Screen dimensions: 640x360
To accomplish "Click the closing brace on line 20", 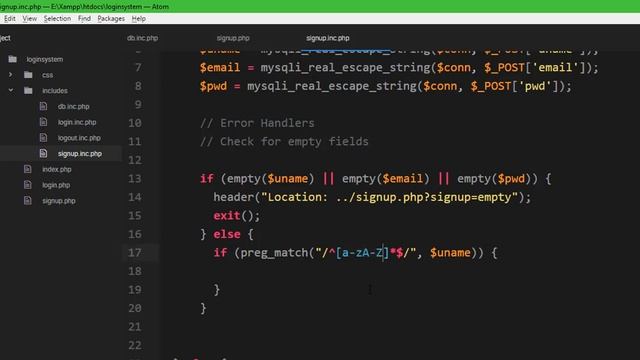I will pos(203,308).
